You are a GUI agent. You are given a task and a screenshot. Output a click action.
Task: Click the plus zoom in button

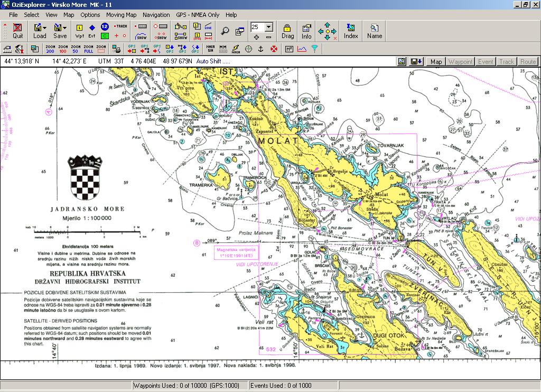[256, 36]
